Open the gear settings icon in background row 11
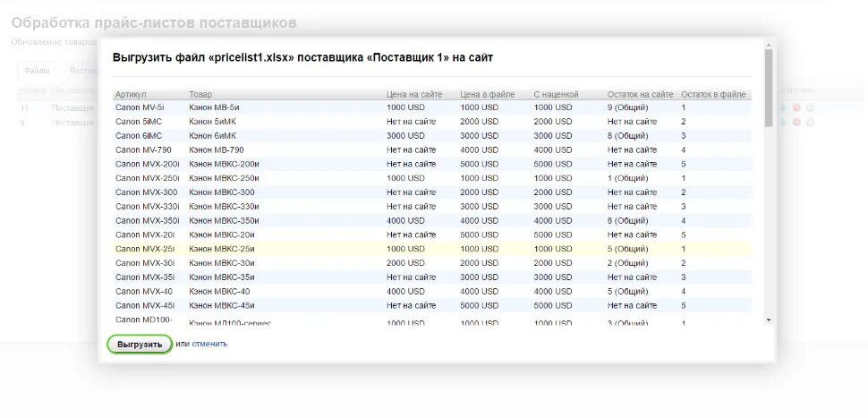Image resolution: width=868 pixels, height=418 pixels. tap(810, 107)
